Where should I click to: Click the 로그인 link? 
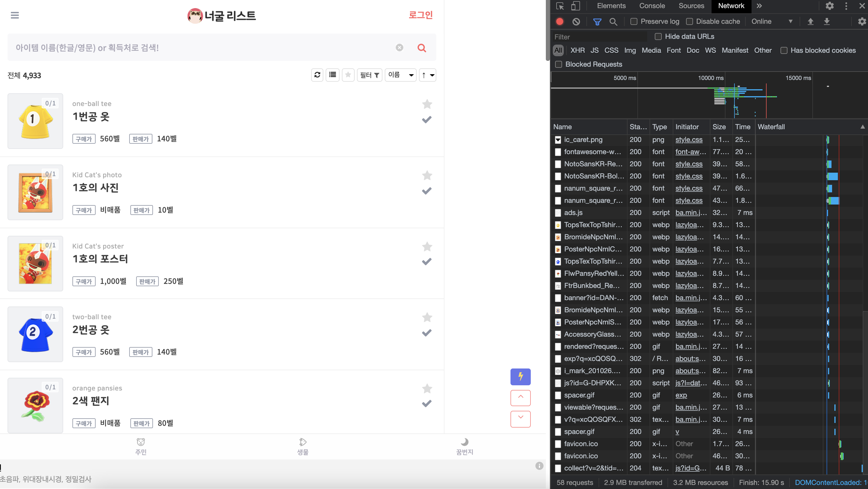point(420,15)
